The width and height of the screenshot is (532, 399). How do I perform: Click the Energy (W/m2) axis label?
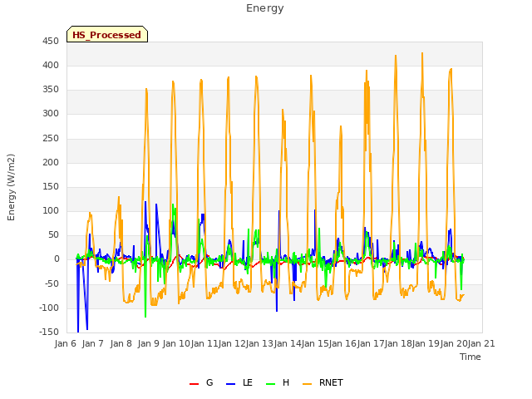tap(11, 187)
